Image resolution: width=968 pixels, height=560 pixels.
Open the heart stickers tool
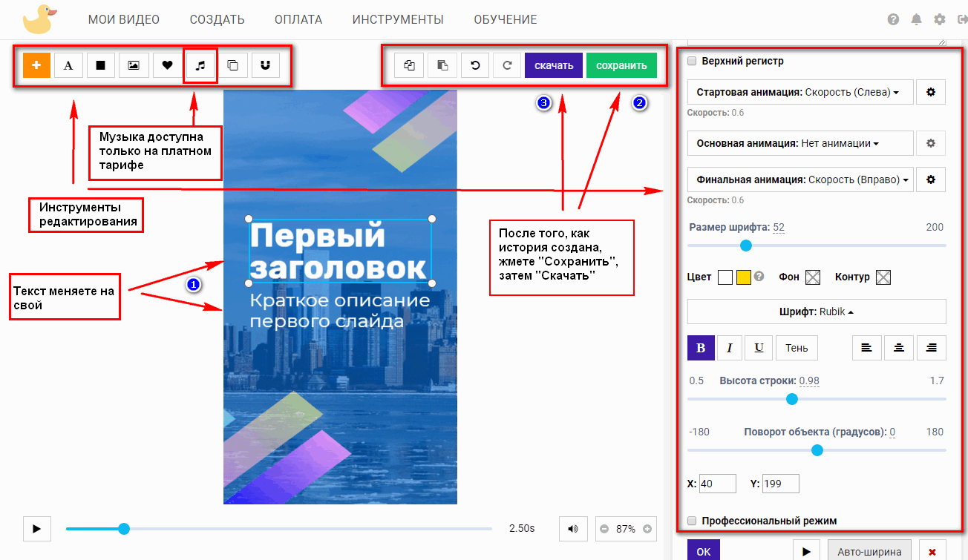tap(167, 65)
